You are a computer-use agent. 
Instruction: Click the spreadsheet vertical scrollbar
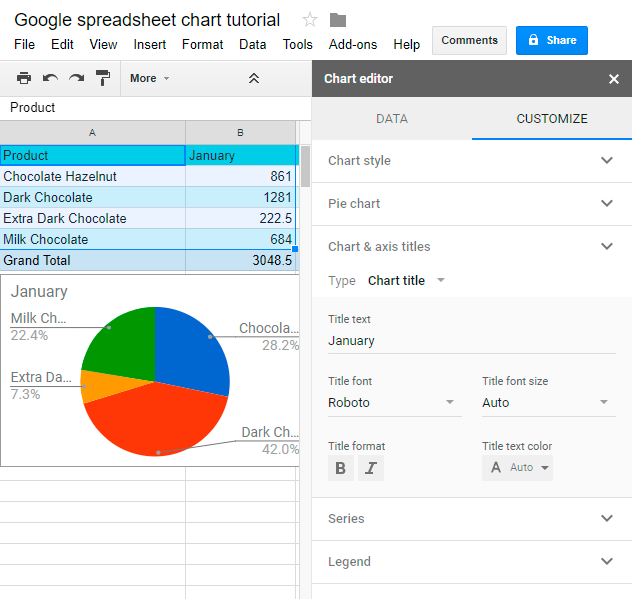tap(305, 166)
